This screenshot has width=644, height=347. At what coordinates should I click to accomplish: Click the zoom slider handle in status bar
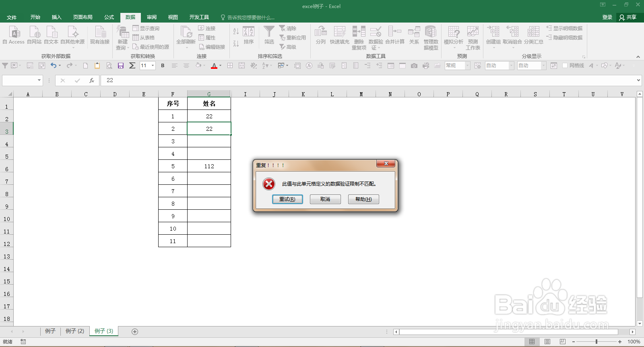coord(597,342)
